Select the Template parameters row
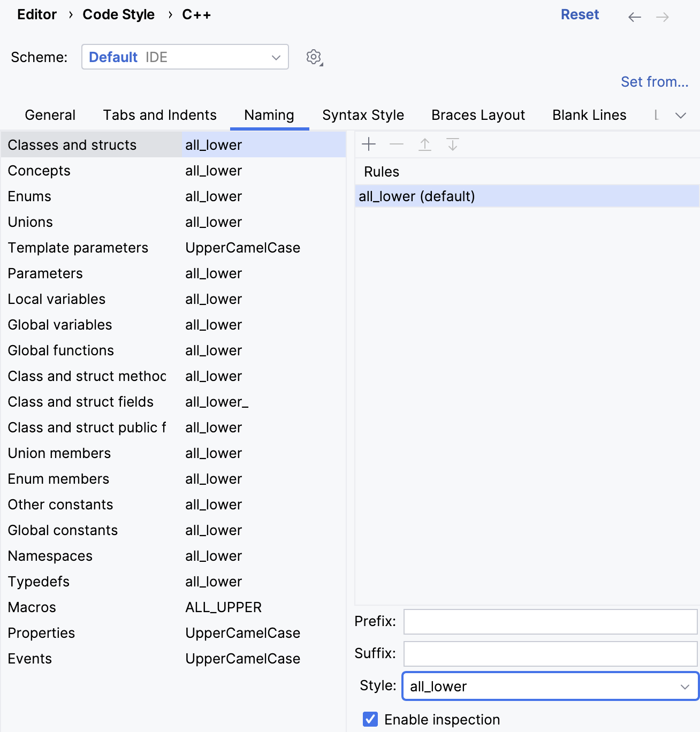The image size is (700, 732). [x=78, y=248]
